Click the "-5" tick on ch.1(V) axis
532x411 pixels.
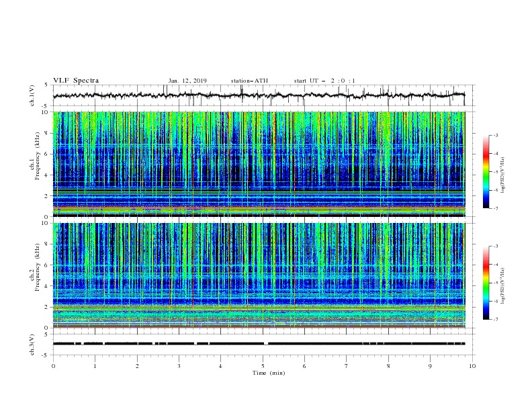[x=45, y=106]
